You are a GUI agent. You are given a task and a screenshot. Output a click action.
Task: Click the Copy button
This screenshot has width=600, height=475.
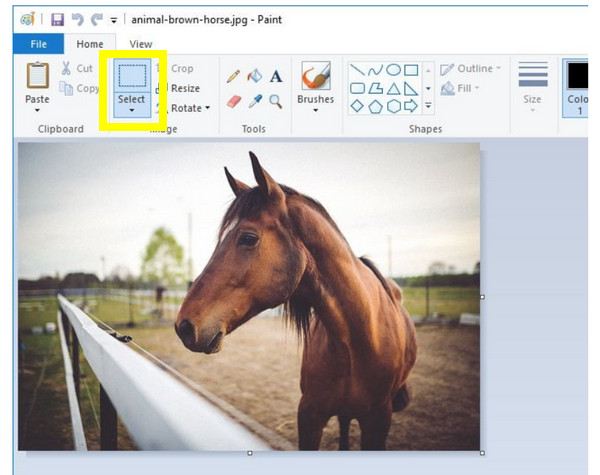tap(79, 88)
